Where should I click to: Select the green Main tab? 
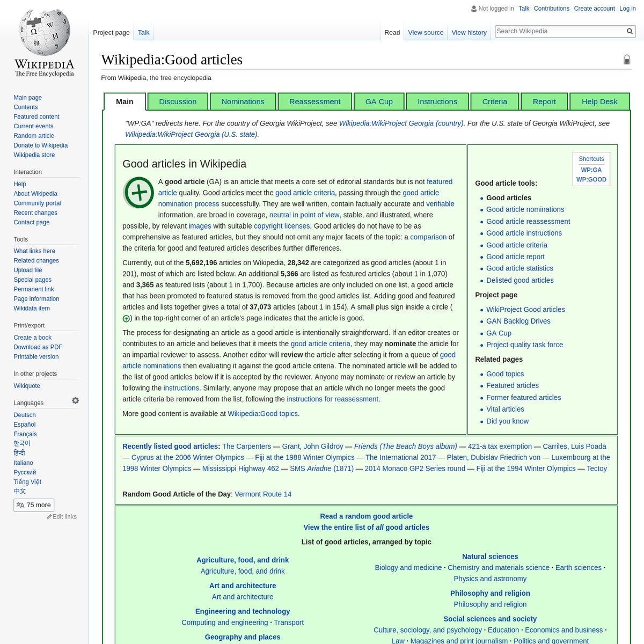coord(125,101)
